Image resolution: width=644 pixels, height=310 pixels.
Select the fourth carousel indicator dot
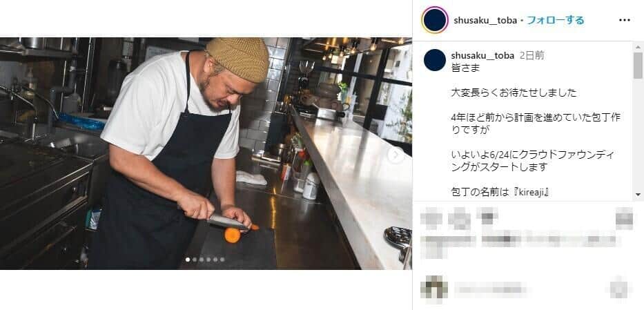coord(208,260)
